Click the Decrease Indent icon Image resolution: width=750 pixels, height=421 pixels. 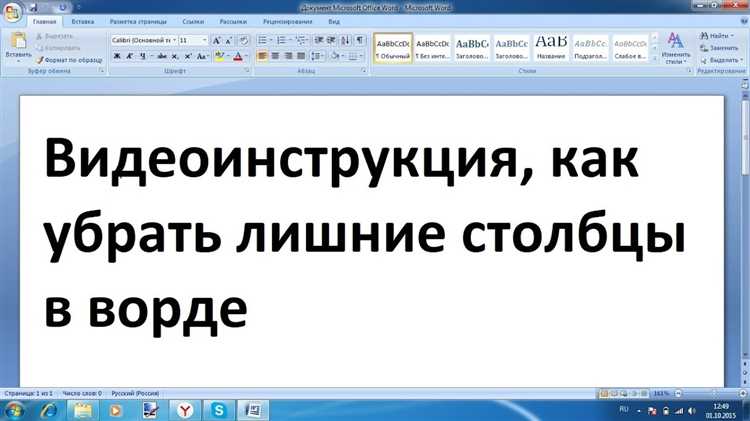coord(319,40)
